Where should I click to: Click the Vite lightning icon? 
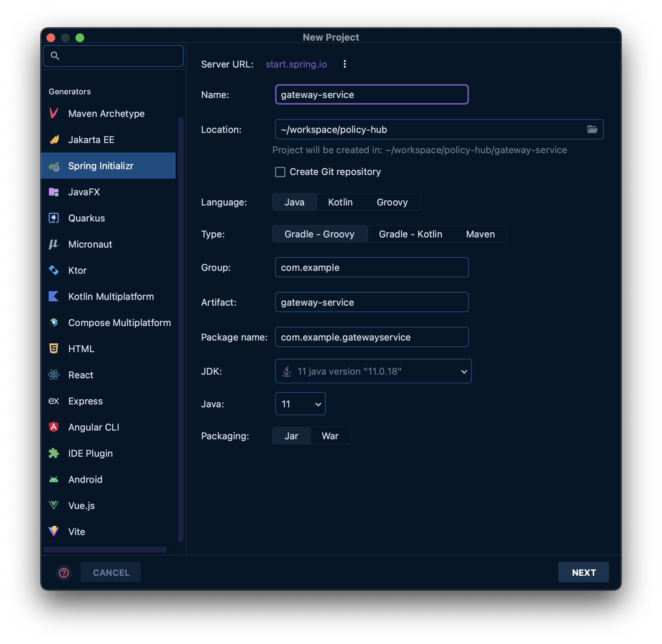tap(54, 531)
